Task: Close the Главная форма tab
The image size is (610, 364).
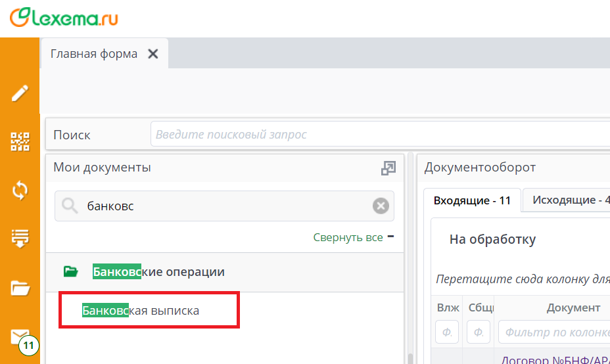Action: click(x=153, y=54)
